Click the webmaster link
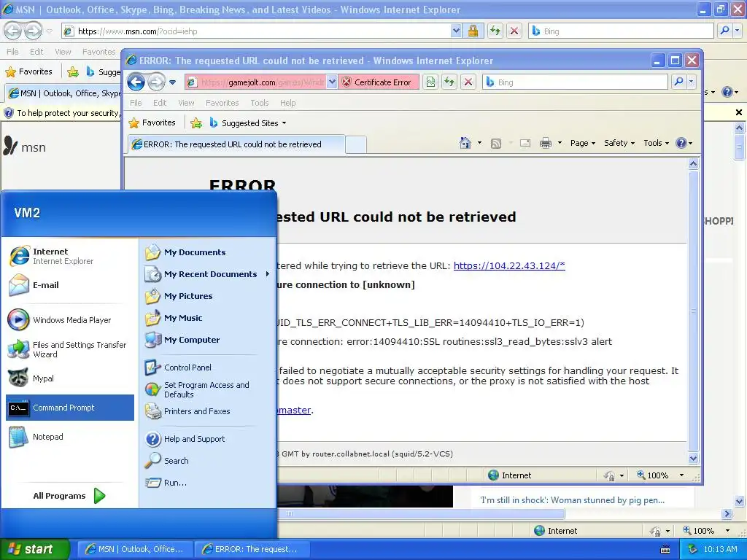 tap(295, 410)
